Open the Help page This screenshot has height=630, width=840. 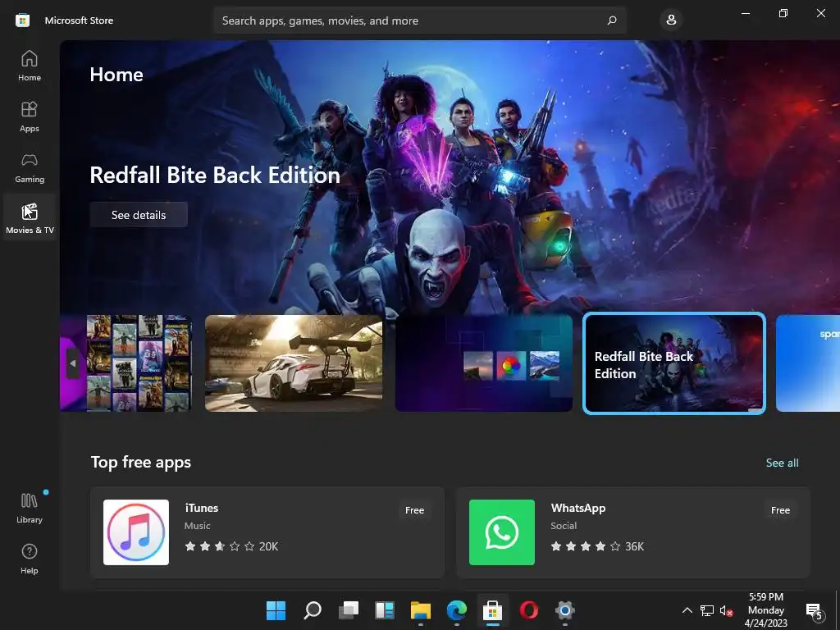click(30, 559)
